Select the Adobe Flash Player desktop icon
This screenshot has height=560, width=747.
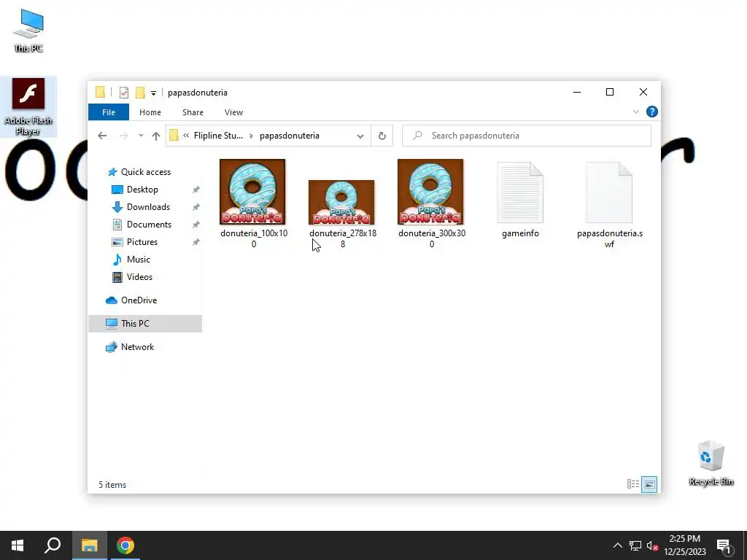(x=28, y=106)
